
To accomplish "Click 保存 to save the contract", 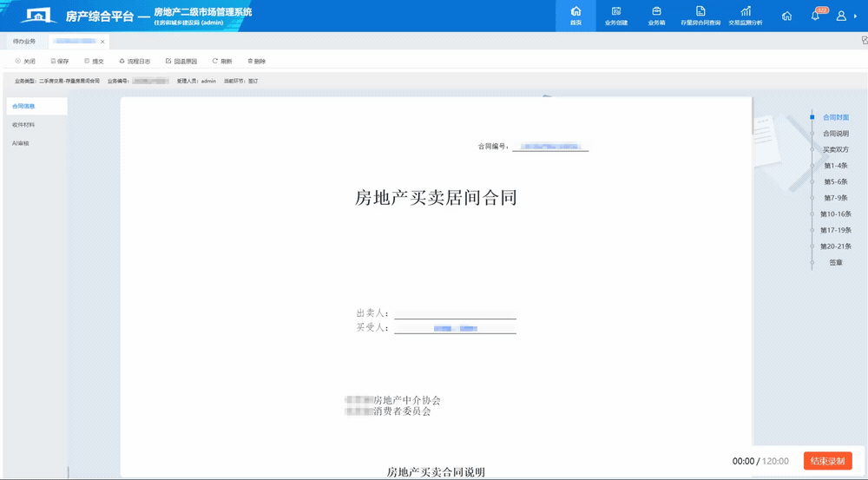I will pos(60,62).
